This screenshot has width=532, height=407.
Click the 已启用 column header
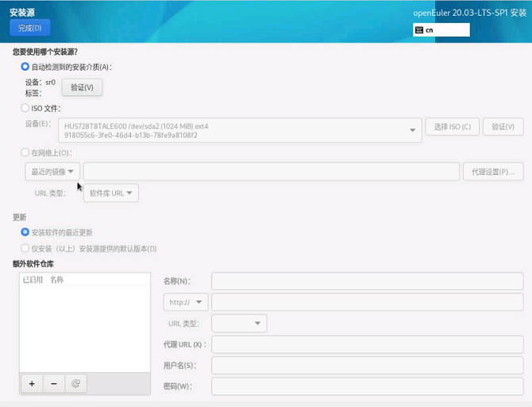[33, 280]
